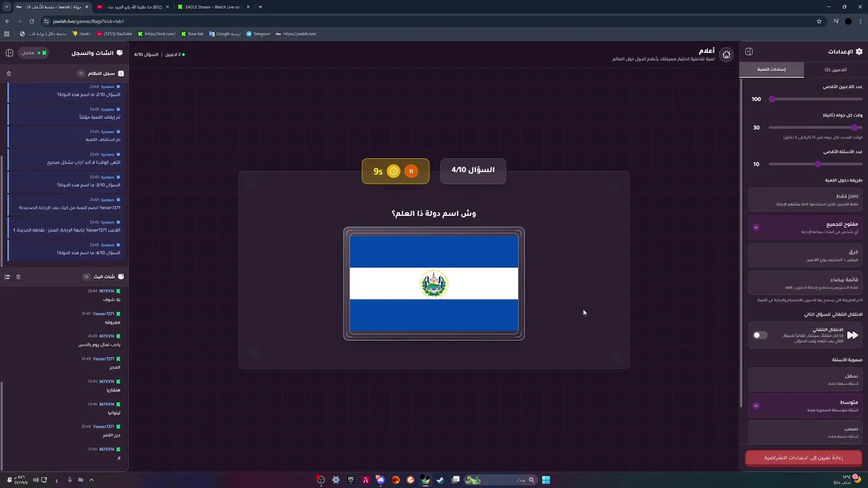Click the microphone icon in system tray
Viewport: 868px width, 488px height.
(69, 480)
